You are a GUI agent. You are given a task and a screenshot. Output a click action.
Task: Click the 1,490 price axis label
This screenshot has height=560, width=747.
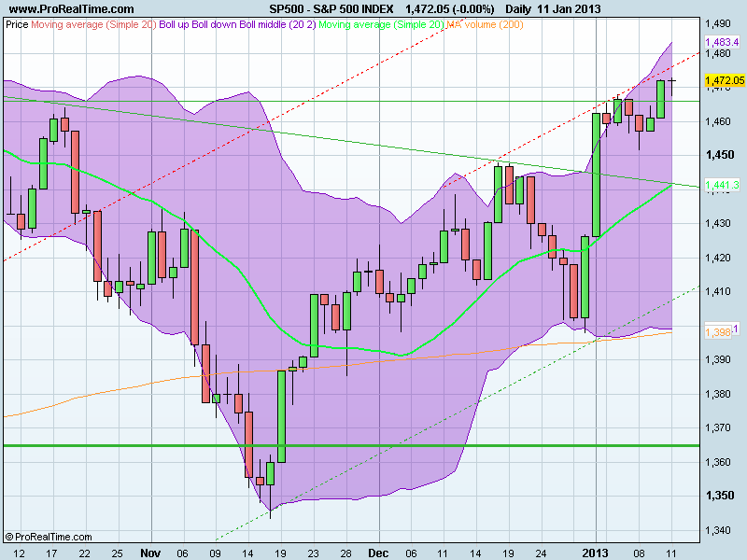coord(717,23)
